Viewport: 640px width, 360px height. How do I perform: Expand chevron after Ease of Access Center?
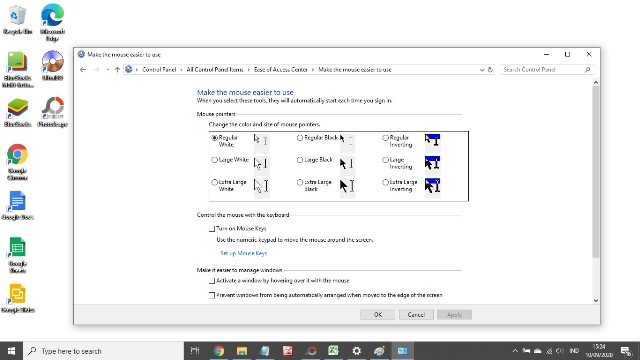313,70
